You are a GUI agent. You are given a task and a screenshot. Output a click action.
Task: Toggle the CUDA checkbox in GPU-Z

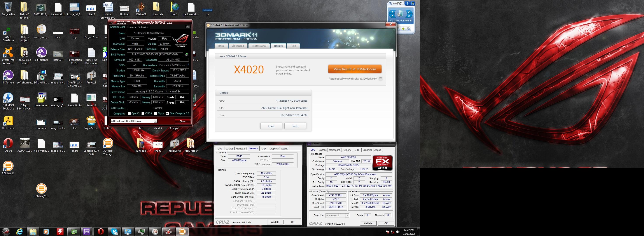(x=143, y=113)
